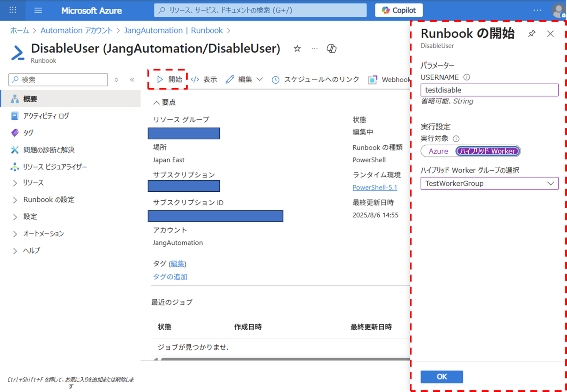The image size is (567, 392).
Task: Click the USERNAME parameter input field
Action: [489, 90]
